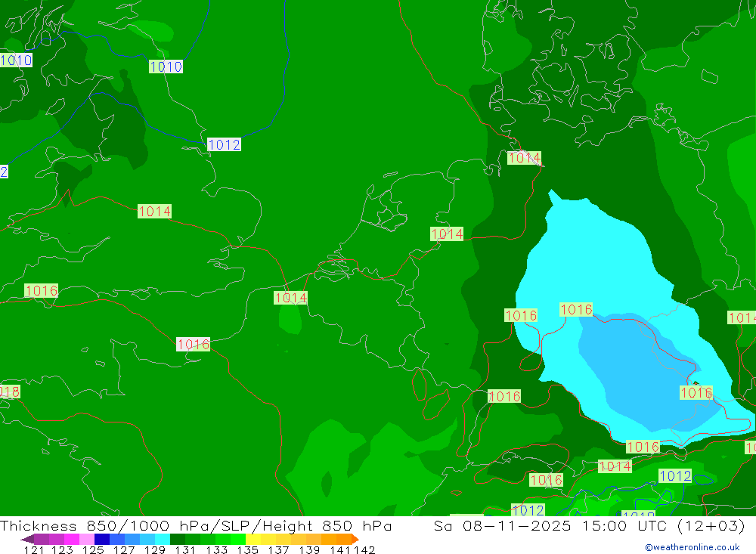This screenshot has height=554, width=756.
Task: Click the legend value '139'
Action: click(309, 549)
